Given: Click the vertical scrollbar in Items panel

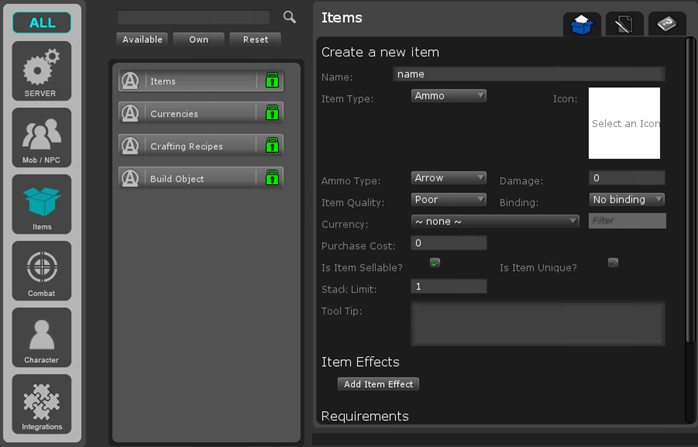Looking at the screenshot, I should (x=688, y=190).
